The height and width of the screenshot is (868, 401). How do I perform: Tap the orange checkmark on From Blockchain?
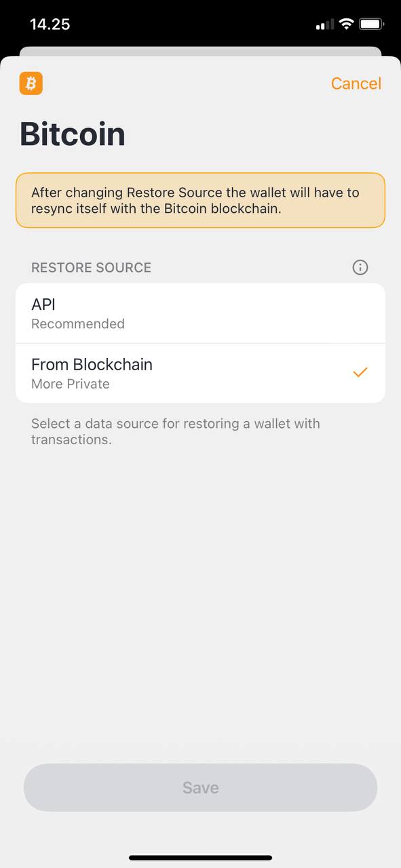(360, 372)
